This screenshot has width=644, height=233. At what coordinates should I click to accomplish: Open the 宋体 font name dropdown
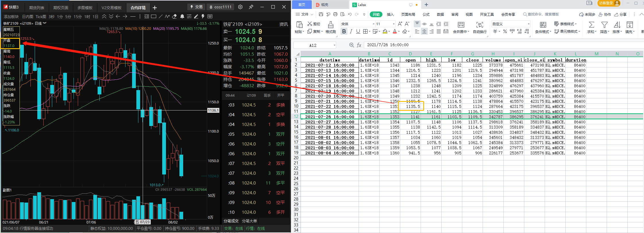click(374, 24)
